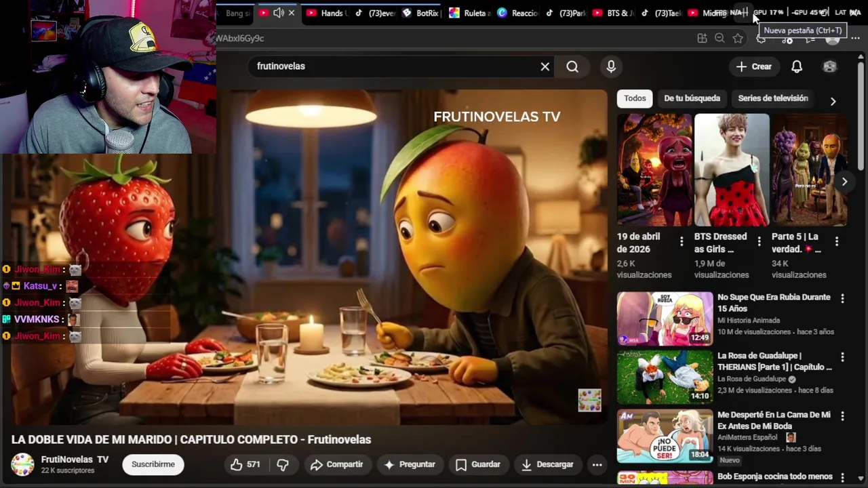Click the FrutiNovelas watermark logo in video
This screenshot has width=868, height=488.
coord(589,400)
